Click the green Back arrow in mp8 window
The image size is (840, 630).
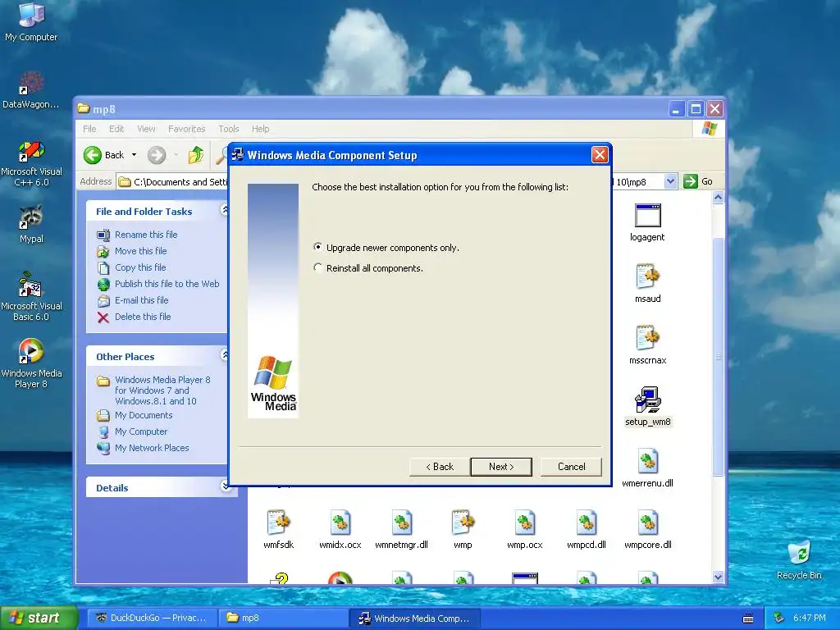(x=93, y=155)
